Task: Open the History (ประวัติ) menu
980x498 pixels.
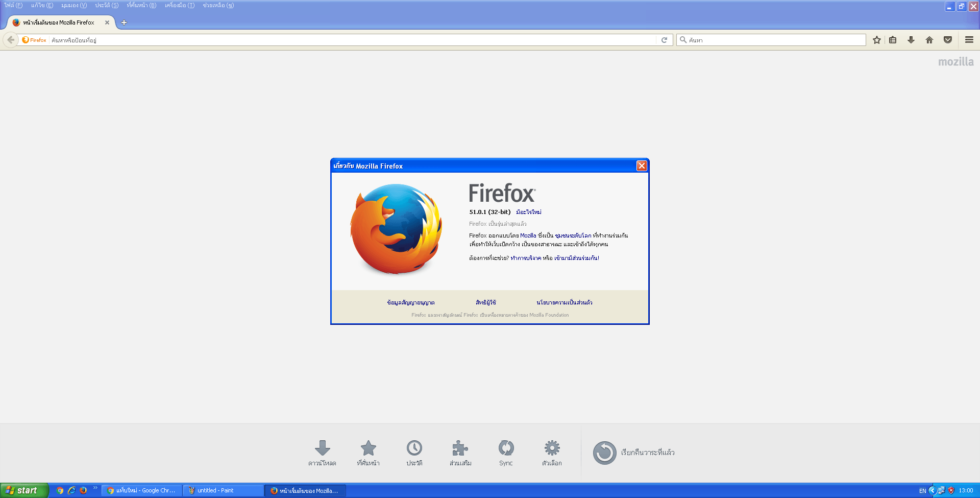Action: (x=107, y=5)
